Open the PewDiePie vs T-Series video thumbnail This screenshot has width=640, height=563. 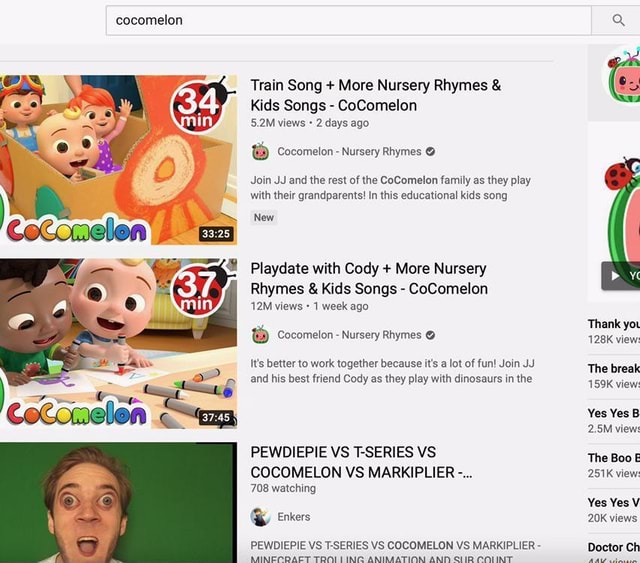point(118,502)
